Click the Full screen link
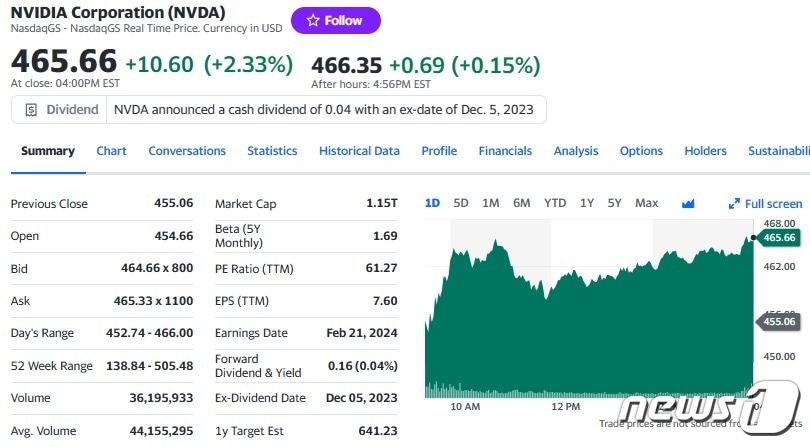Viewport: 810px width, 447px height. [x=773, y=203]
